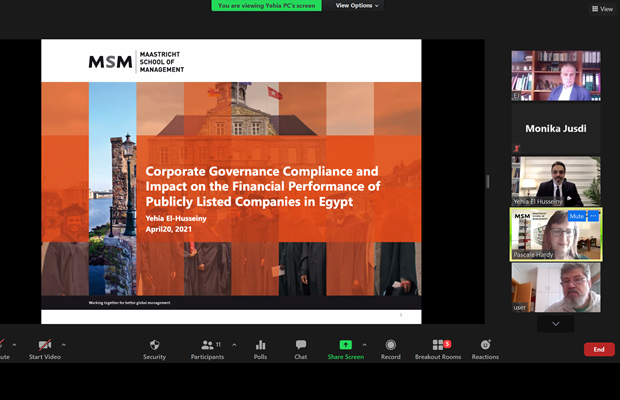The image size is (620, 400).
Task: Click the red End button
Action: (x=599, y=349)
